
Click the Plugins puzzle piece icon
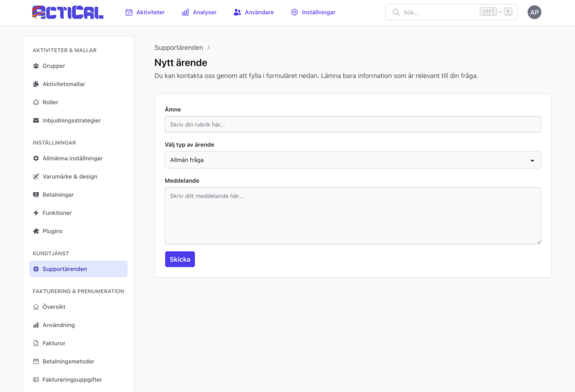tap(36, 231)
